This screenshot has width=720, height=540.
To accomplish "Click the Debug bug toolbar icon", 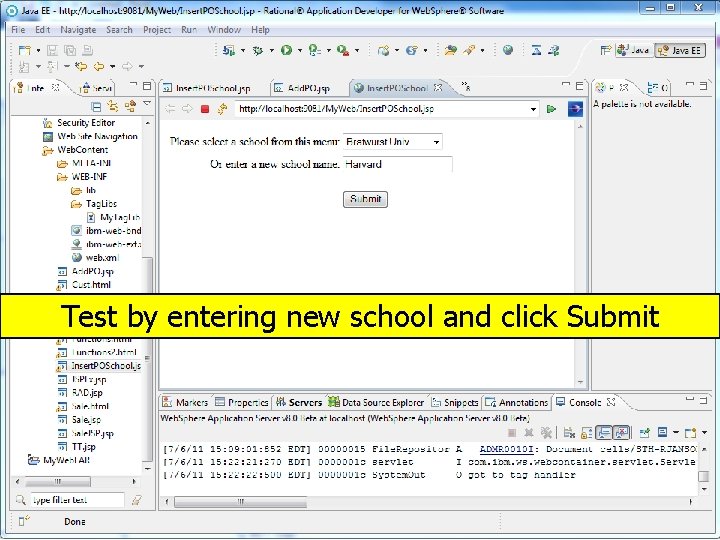I will (x=258, y=51).
